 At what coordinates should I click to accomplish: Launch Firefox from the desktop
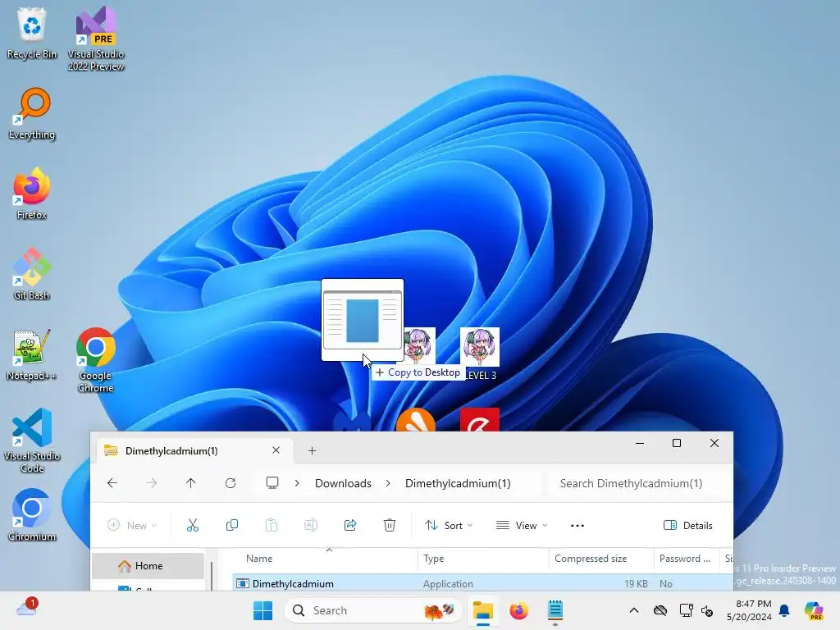(32, 194)
